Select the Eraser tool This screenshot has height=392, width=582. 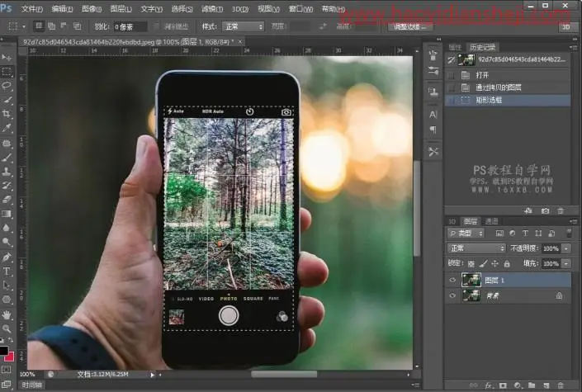[7, 200]
